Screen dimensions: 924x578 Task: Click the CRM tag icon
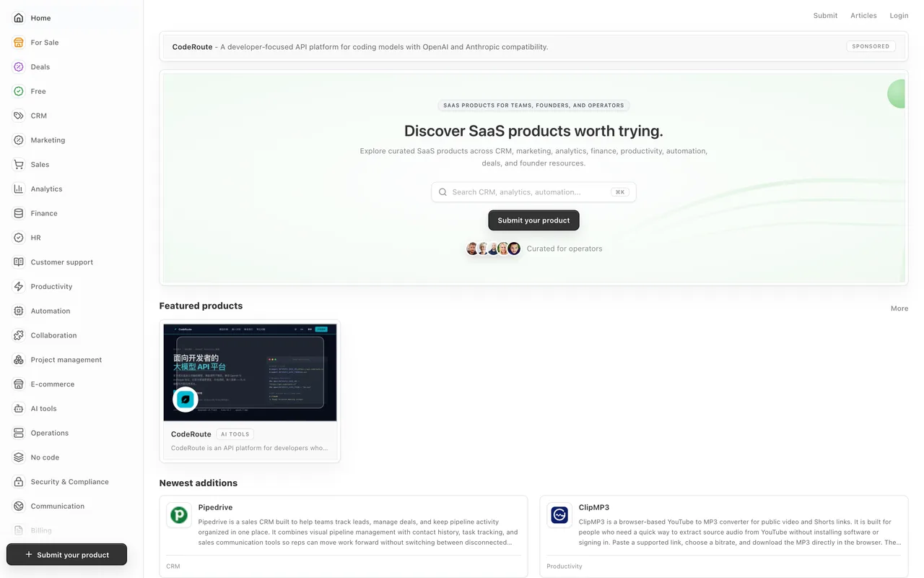19,116
